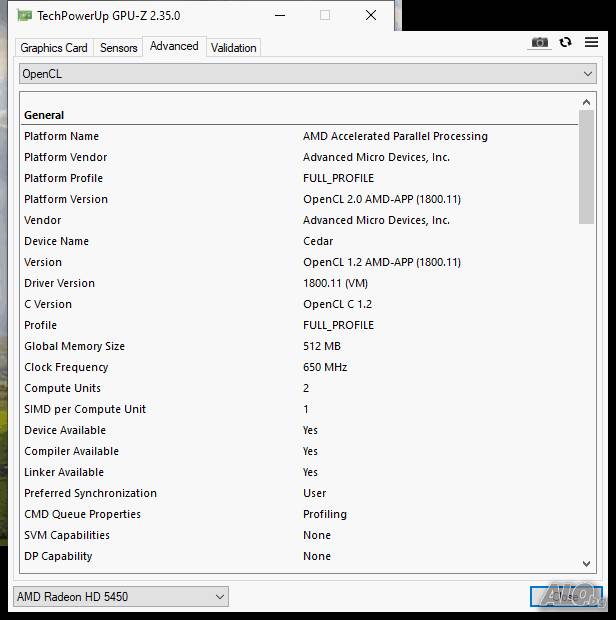Click the Device Available label
This screenshot has height=620, width=616.
[x=65, y=430]
